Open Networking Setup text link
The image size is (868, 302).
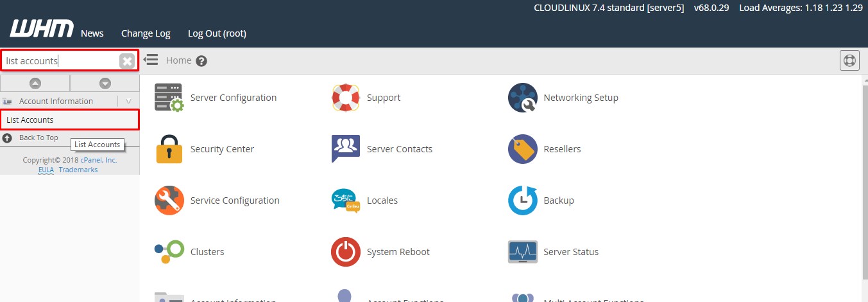[x=581, y=98]
